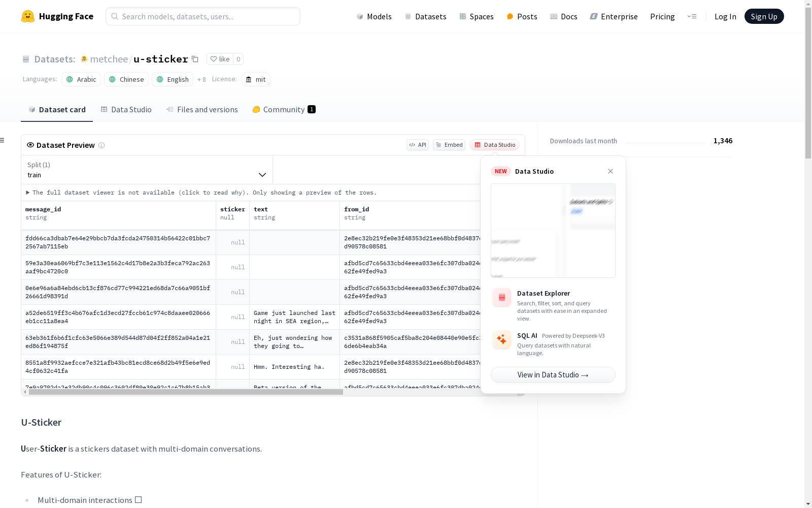Click the Data Studio preview thumbnail

coord(553,231)
